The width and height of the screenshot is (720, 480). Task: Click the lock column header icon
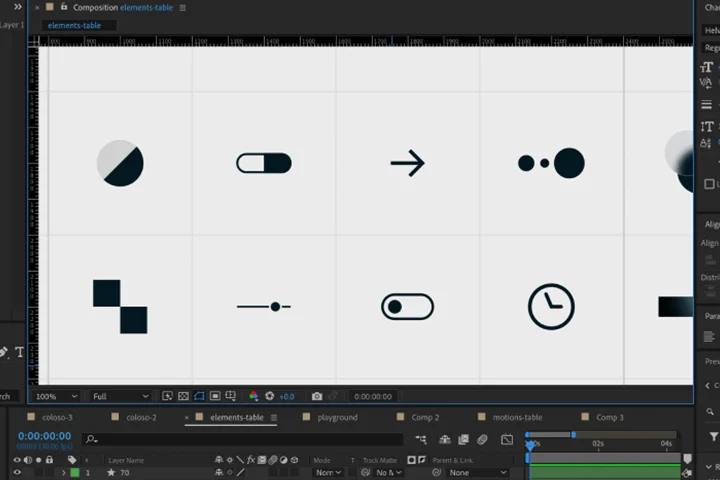pyautogui.click(x=50, y=460)
